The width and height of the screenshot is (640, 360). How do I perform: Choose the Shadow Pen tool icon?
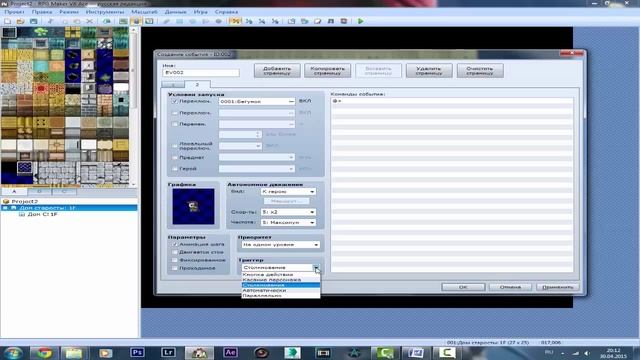click(x=219, y=21)
